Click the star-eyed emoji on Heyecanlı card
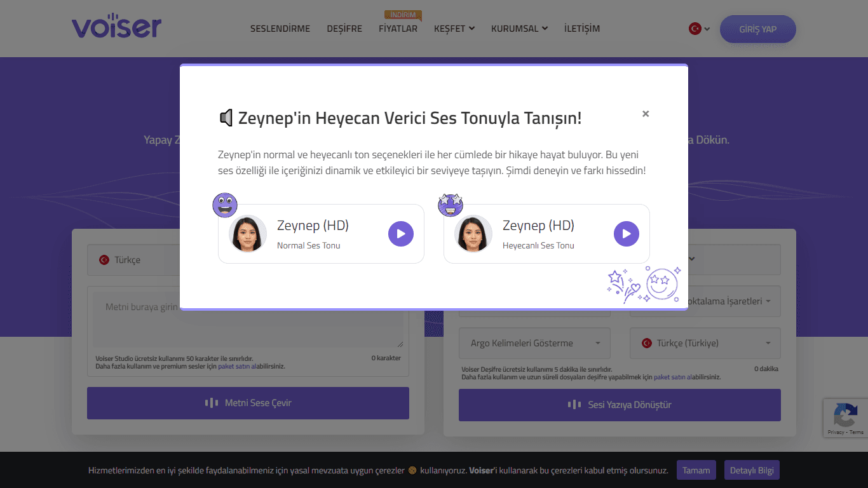Image resolution: width=868 pixels, height=488 pixels. pos(451,205)
